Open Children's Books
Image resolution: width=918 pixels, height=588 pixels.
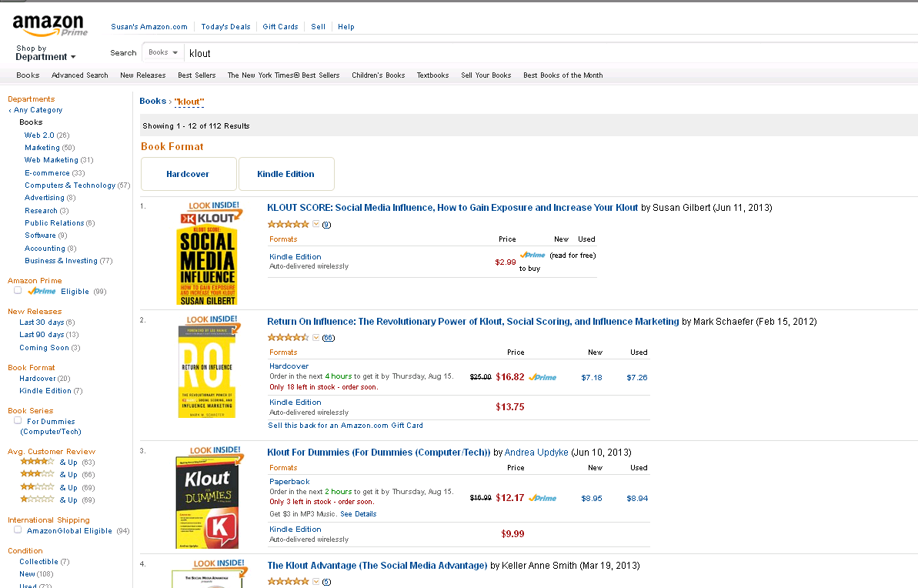tap(379, 75)
